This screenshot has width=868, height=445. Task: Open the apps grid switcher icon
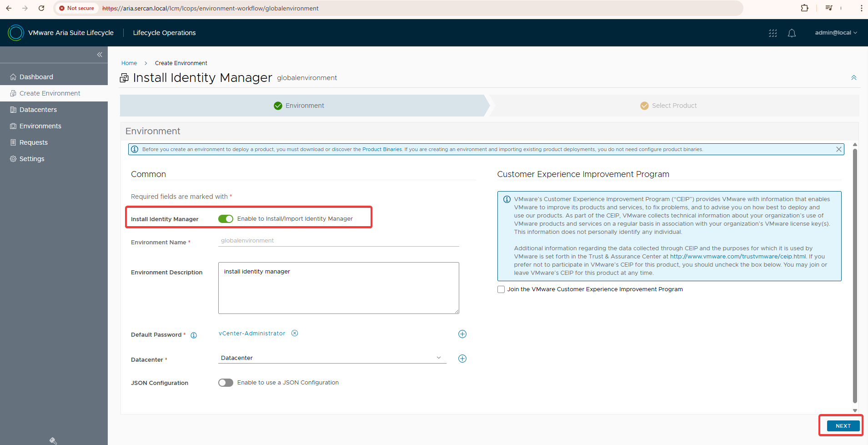(x=773, y=33)
